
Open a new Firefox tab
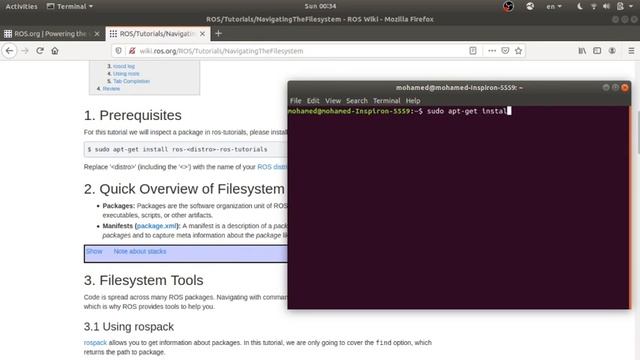(218, 33)
